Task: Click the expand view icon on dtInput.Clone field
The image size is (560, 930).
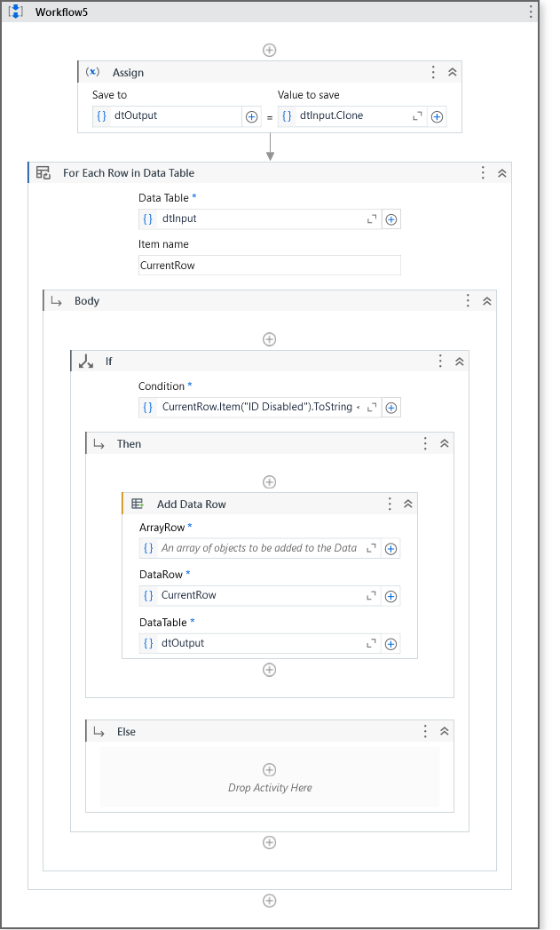Action: coord(417,115)
